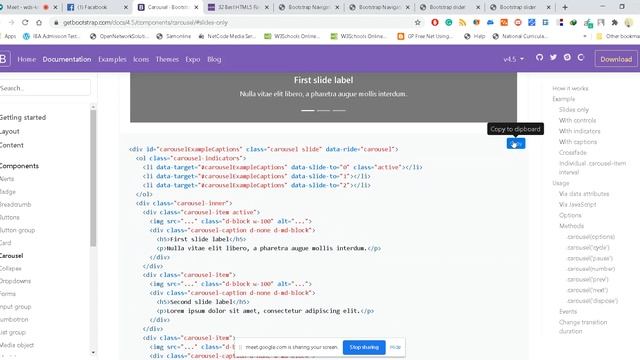The image size is (640, 360).
Task: Open the Slack icon link in navbar
Action: click(x=567, y=58)
